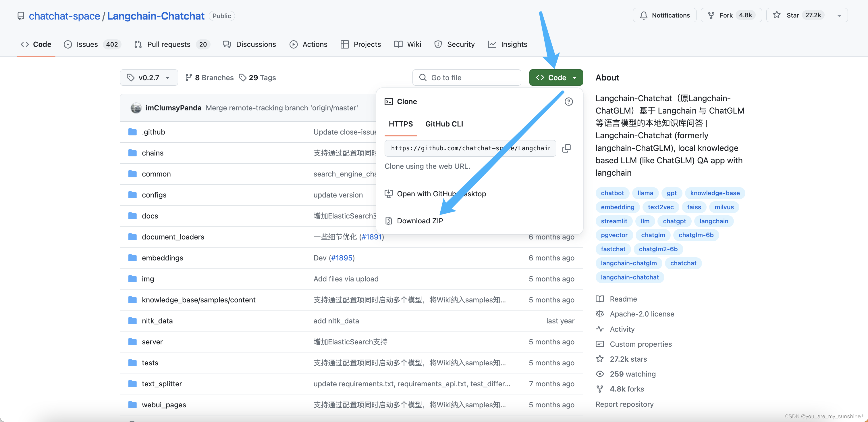The image size is (868, 422).
Task: Open the chains folder icon
Action: point(132,153)
